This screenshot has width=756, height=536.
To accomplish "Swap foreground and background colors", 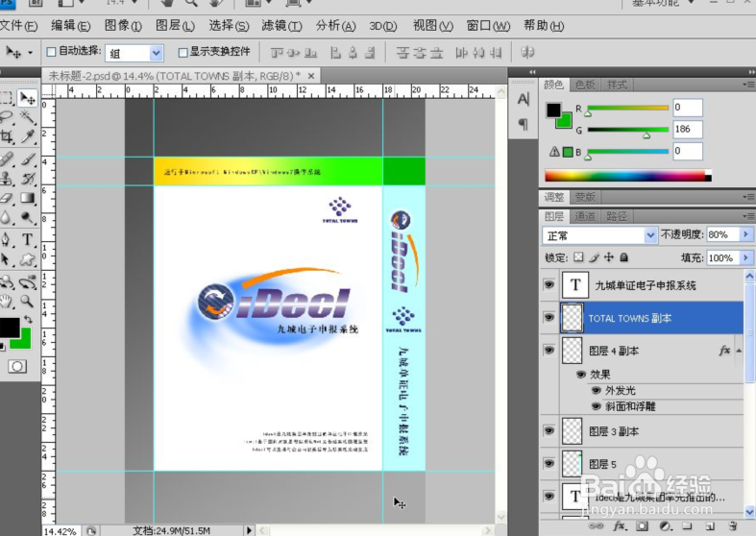I will [x=28, y=319].
